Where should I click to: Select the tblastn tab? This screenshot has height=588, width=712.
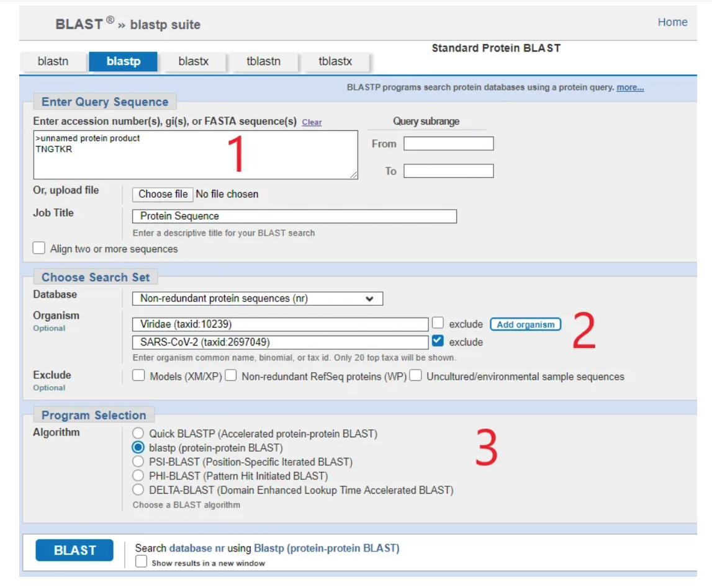[x=263, y=61]
